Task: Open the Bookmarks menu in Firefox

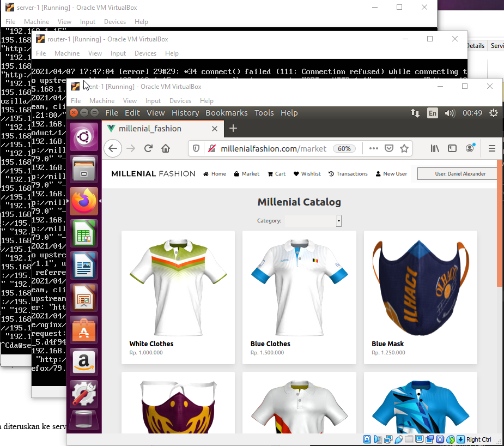Action: click(x=226, y=113)
